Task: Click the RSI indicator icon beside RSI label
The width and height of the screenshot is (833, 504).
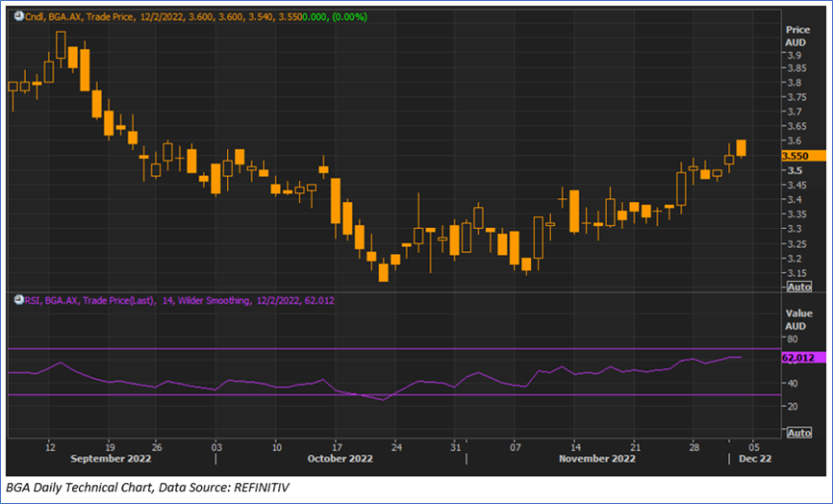Action: click(18, 301)
